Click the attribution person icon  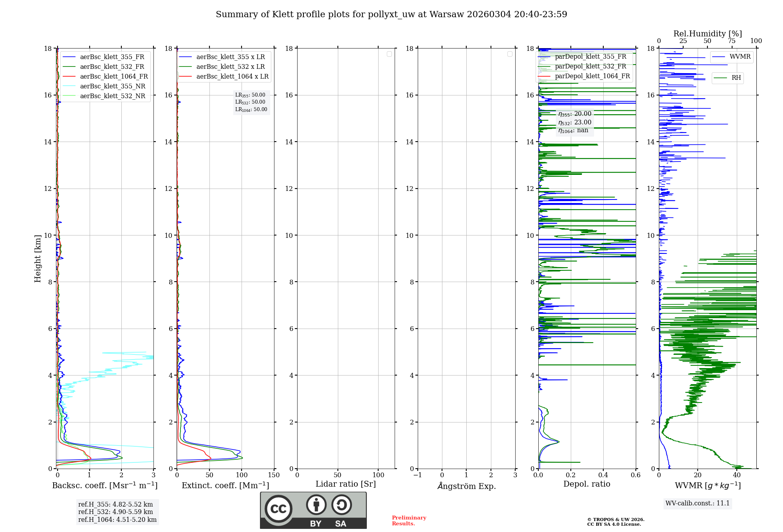(316, 505)
